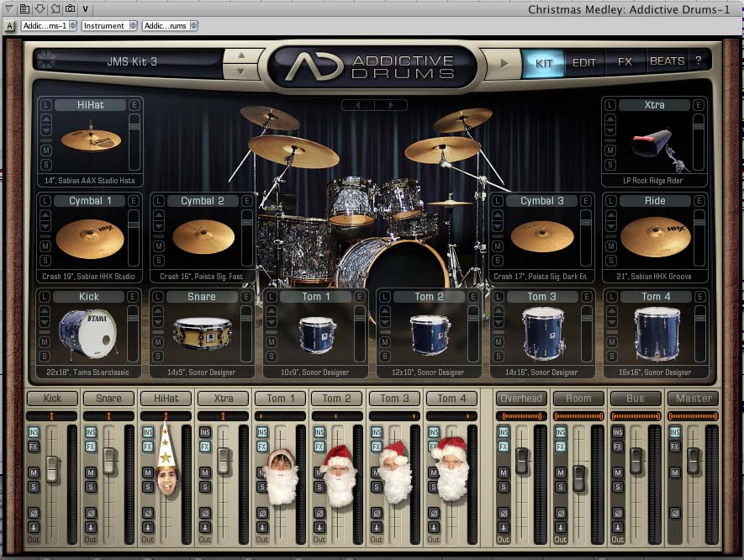Click the Bus channel label button
The height and width of the screenshot is (560, 744).
636,399
